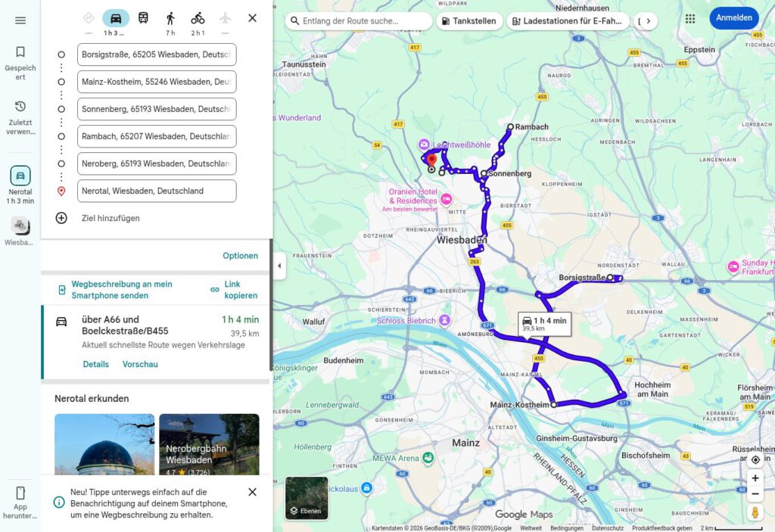Viewport: 775px width, 532px height.
Task: Click the 1 h 4 min route callout
Action: (x=544, y=324)
